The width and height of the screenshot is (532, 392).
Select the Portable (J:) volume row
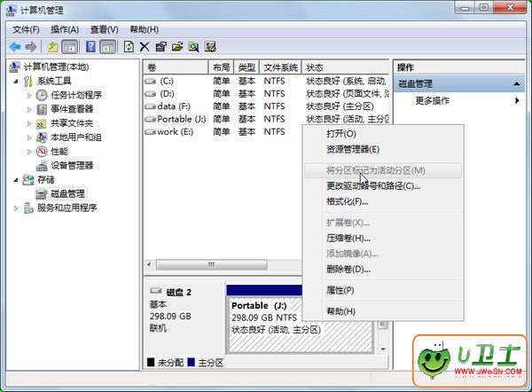pos(266,119)
